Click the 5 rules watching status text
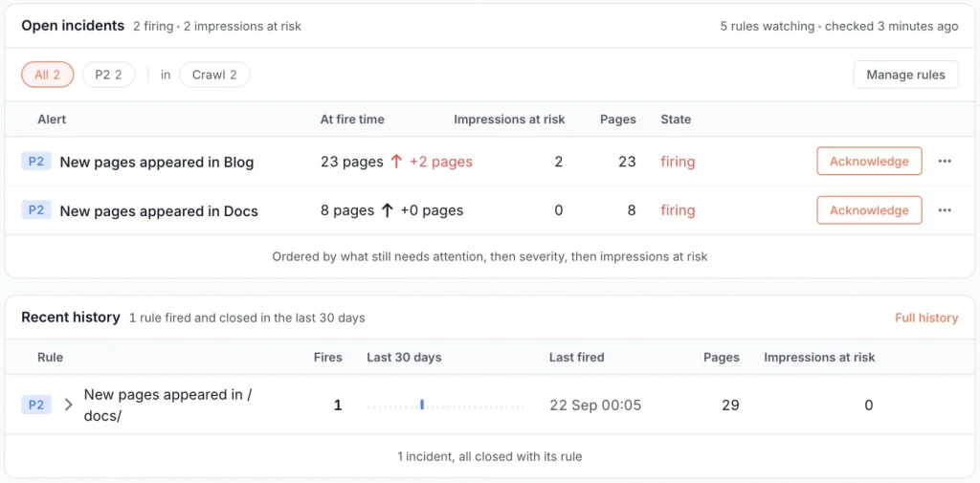 tap(768, 26)
